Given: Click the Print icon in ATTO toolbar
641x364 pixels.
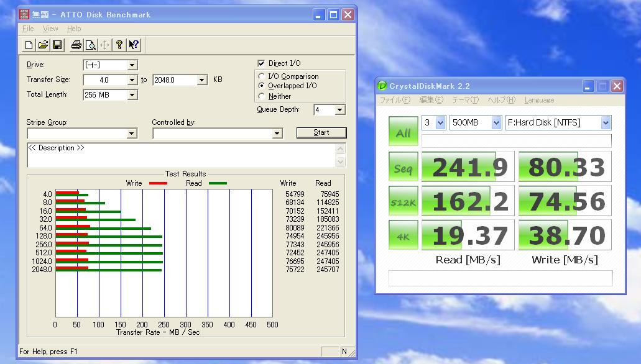Looking at the screenshot, I should (x=76, y=45).
